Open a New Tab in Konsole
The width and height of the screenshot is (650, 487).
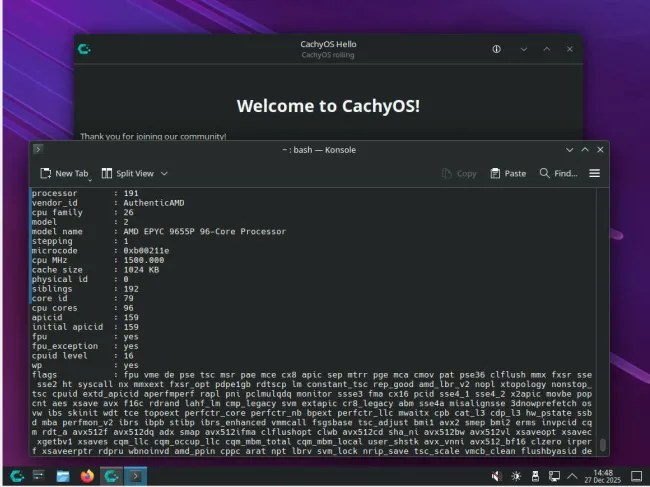pos(64,174)
